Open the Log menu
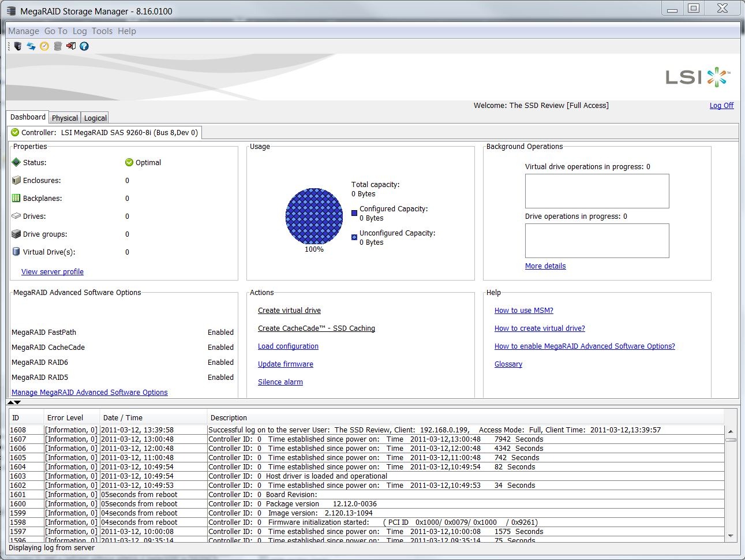Screen dimensions: 745x560 [80, 31]
